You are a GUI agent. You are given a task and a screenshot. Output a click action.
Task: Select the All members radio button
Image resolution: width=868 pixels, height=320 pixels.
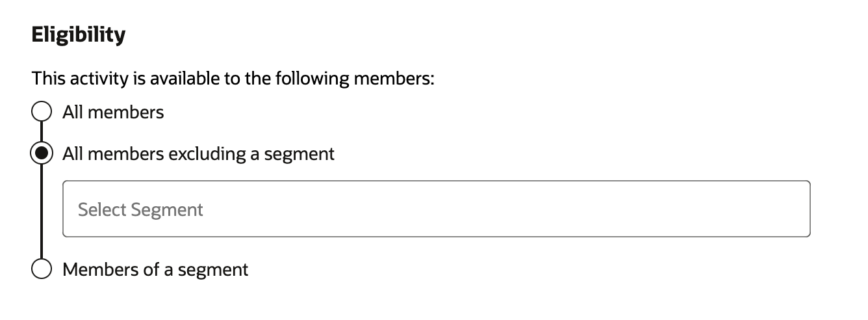42,112
